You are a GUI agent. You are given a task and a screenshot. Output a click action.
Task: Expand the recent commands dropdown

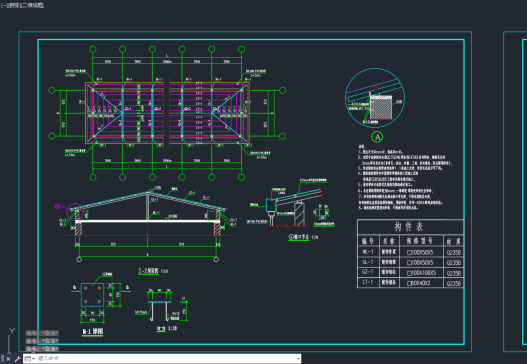tap(30, 359)
